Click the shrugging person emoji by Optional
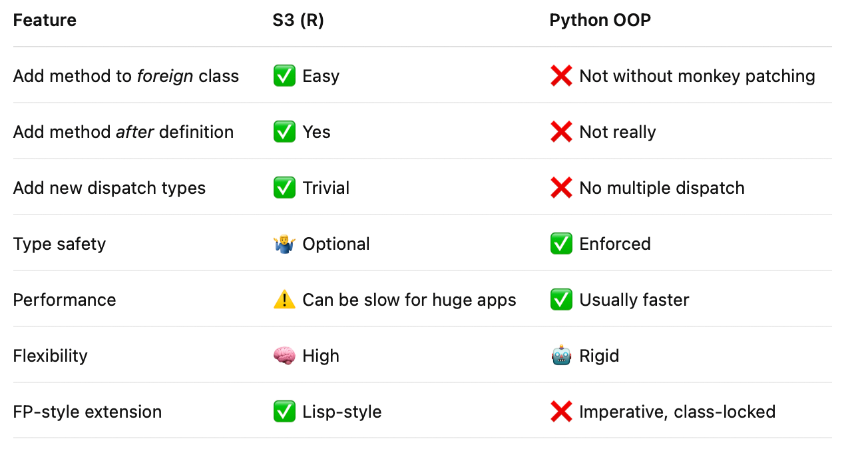Screen dimensions: 868x457 tap(284, 244)
